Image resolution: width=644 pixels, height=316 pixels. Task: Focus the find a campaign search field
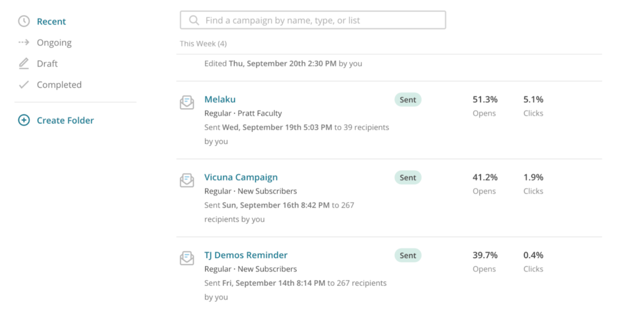point(313,20)
